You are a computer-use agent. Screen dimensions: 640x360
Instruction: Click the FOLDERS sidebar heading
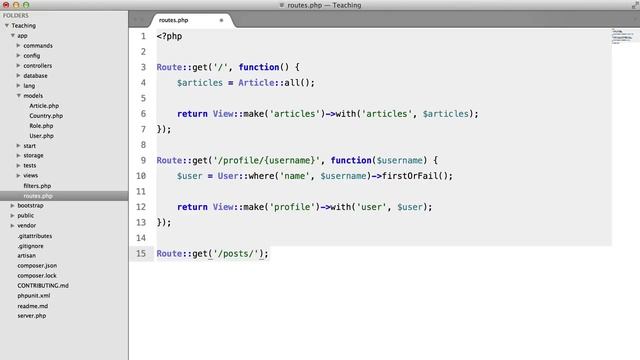coord(16,16)
